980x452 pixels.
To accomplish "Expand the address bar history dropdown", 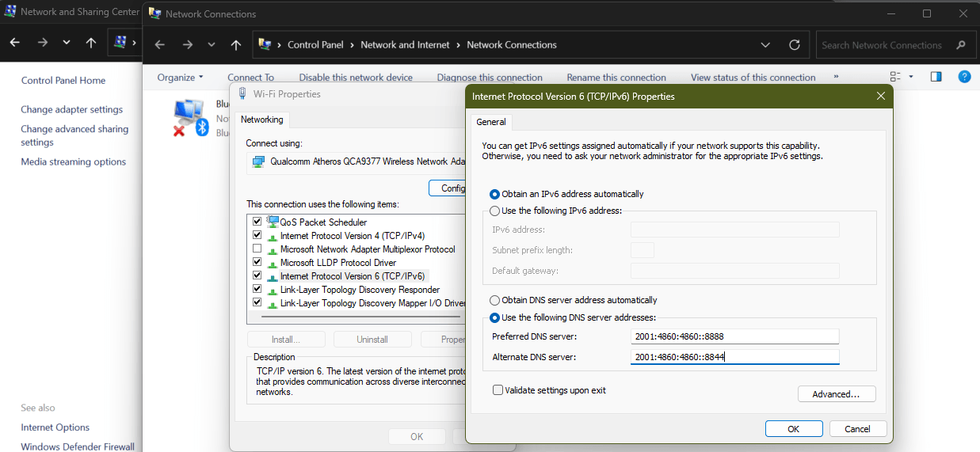I will pos(765,45).
